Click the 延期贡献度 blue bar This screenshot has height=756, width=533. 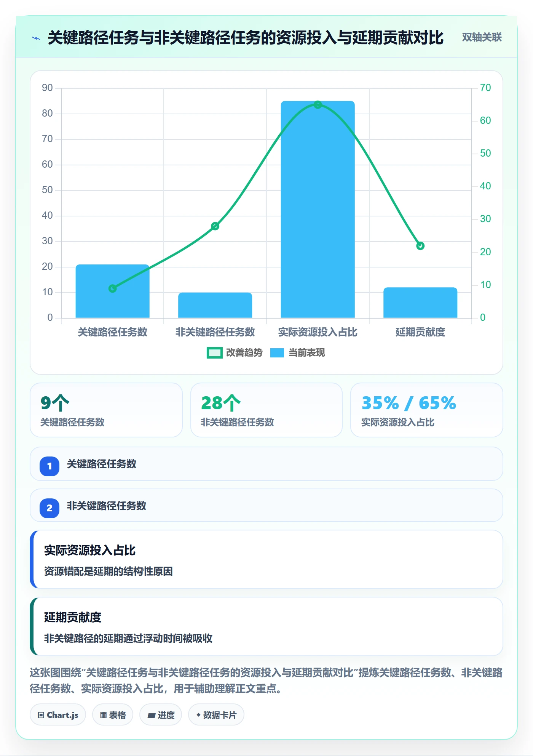tap(420, 303)
